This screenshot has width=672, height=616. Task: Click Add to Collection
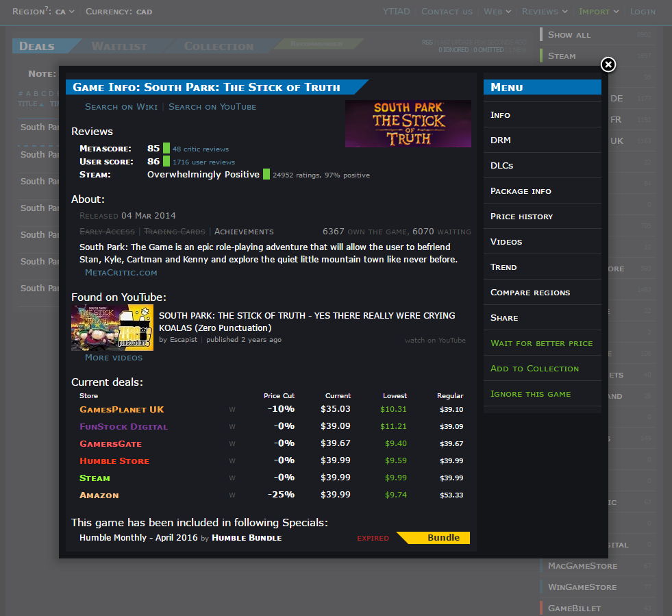[x=542, y=368]
